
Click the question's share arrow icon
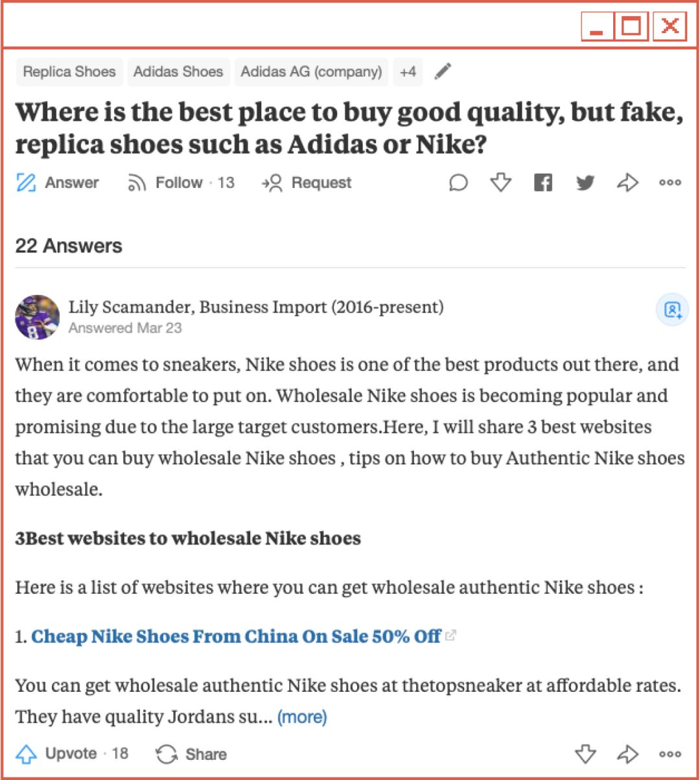[627, 183]
